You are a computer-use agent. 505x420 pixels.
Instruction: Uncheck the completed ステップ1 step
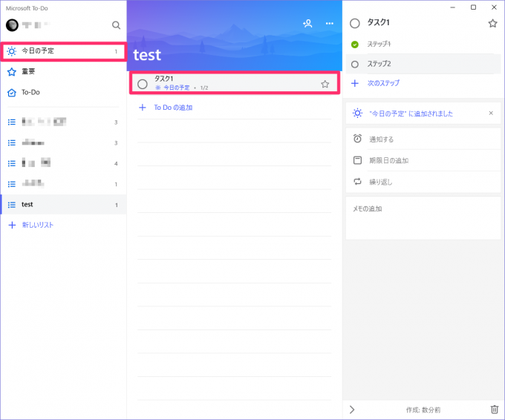click(x=354, y=45)
